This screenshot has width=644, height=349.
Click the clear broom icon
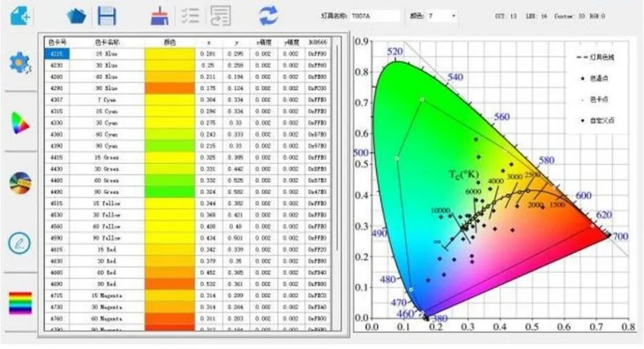(160, 15)
